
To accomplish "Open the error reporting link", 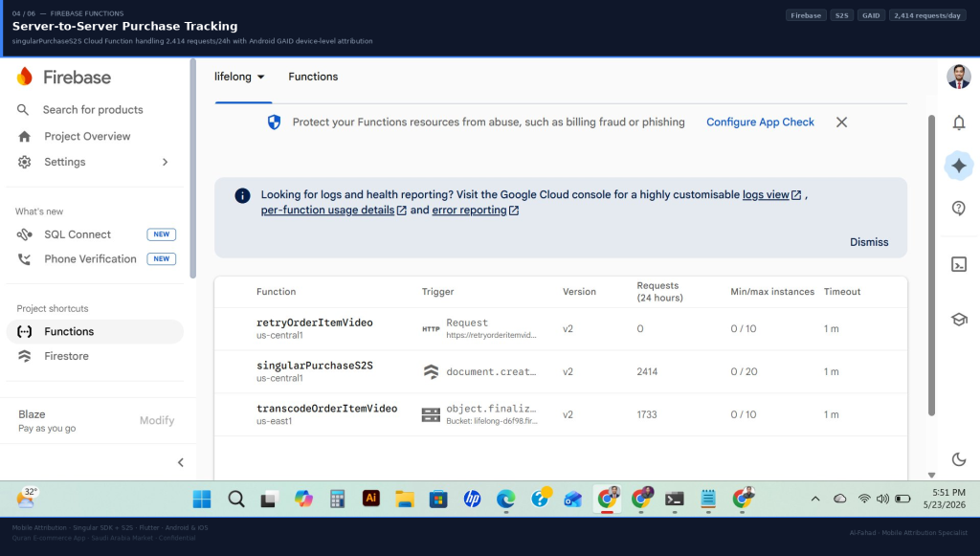I will [475, 211].
